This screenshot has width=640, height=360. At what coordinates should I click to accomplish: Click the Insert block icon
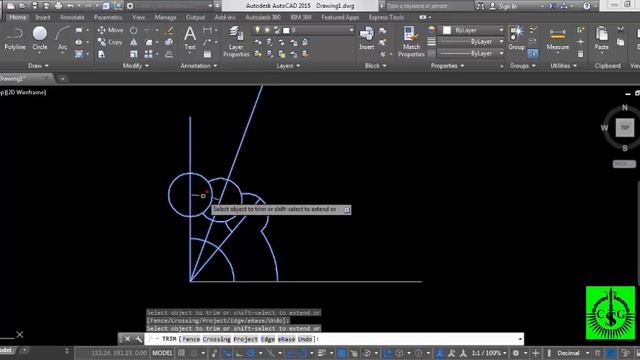367,38
